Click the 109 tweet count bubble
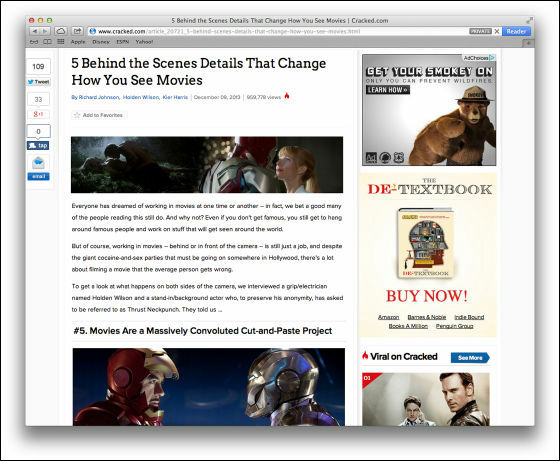Screen dimensions: 560x461 click(x=38, y=66)
